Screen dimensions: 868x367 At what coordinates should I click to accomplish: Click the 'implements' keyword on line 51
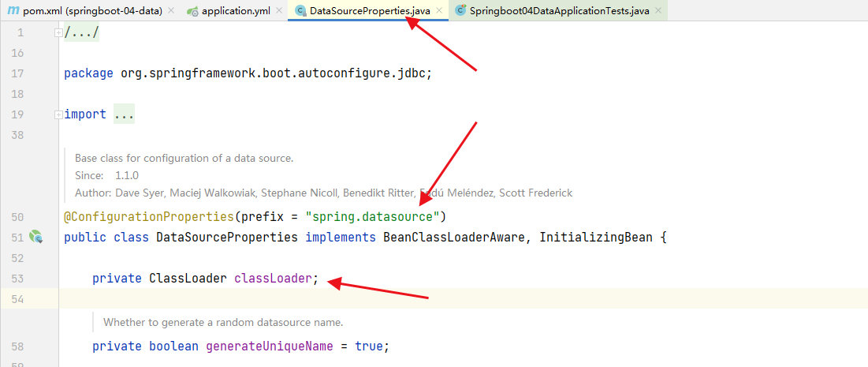point(341,238)
